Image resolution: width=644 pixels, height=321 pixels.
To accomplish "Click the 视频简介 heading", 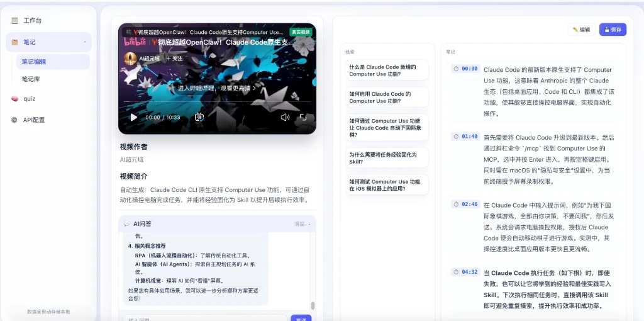I will 133,176.
